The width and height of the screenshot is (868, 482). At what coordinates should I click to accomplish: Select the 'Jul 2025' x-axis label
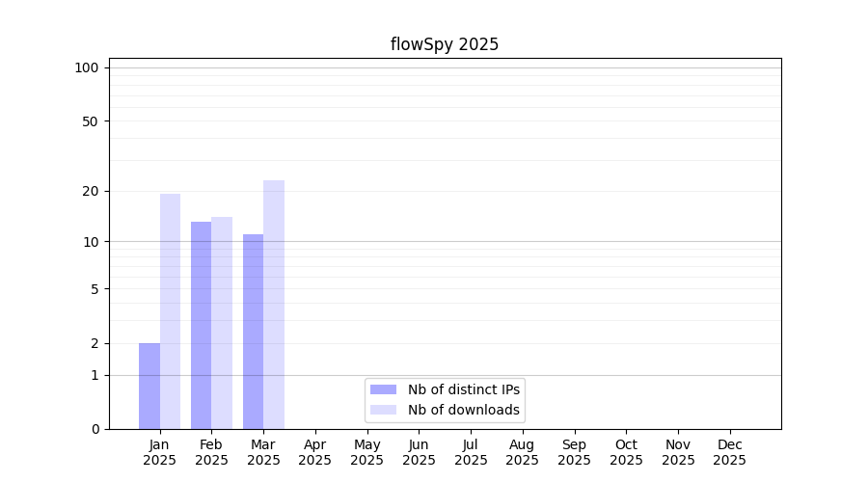[471, 452]
